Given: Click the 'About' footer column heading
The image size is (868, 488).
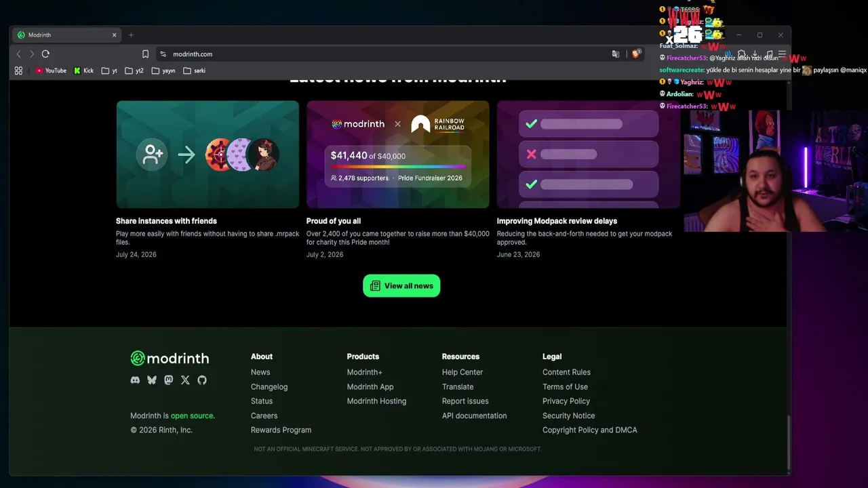Looking at the screenshot, I should point(262,357).
